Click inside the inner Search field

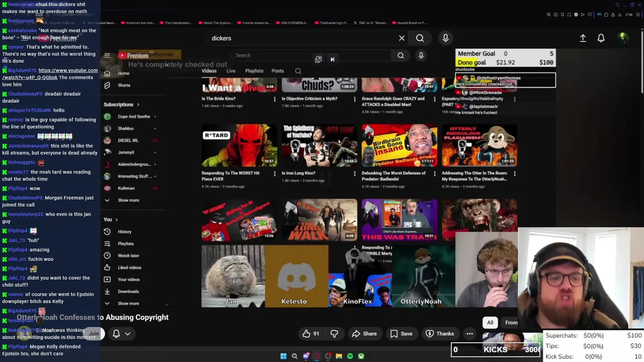[312, 55]
